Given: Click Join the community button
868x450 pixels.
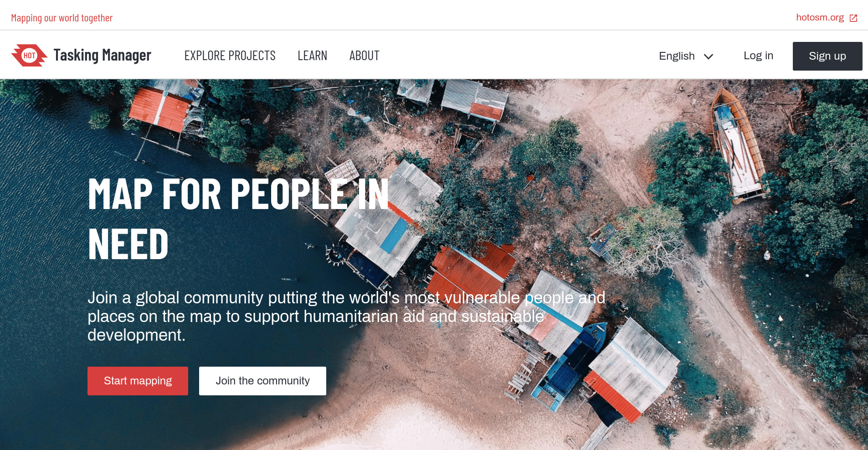Looking at the screenshot, I should pos(262,381).
